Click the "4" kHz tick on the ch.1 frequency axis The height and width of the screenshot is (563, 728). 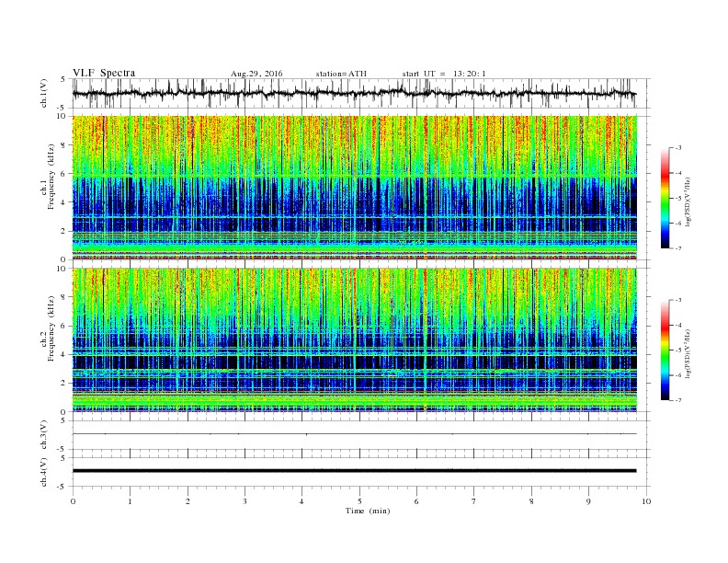(64, 202)
